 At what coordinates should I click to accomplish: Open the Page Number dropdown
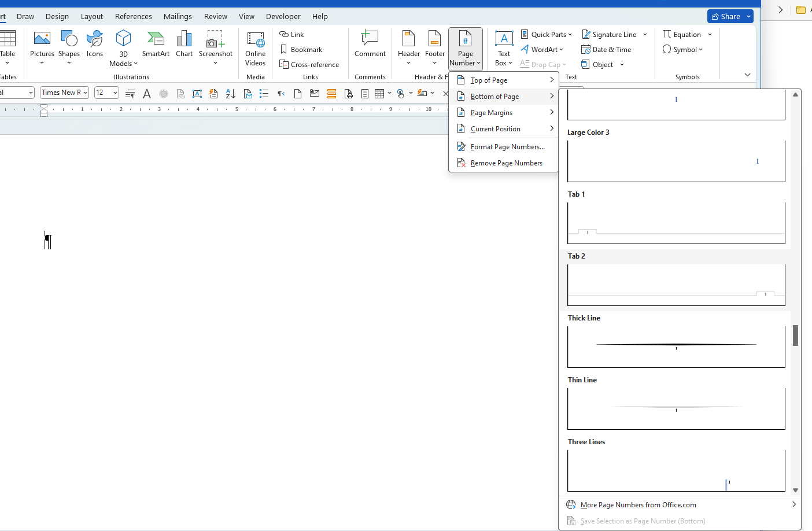pyautogui.click(x=465, y=49)
